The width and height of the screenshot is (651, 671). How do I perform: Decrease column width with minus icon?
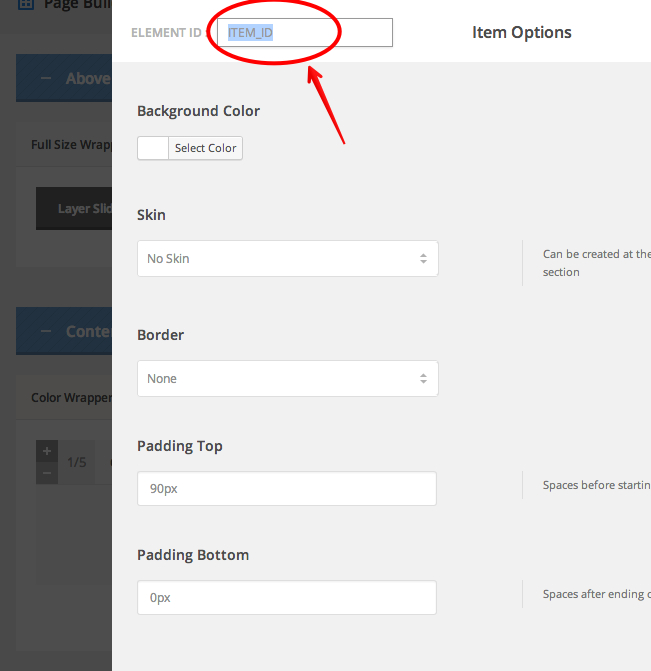pyautogui.click(x=47, y=472)
